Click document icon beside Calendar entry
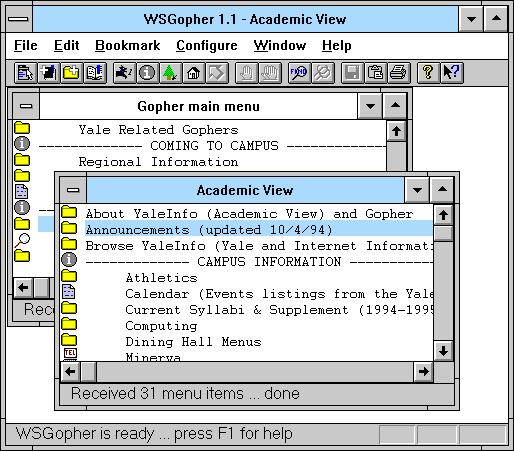514x451 pixels. click(69, 292)
